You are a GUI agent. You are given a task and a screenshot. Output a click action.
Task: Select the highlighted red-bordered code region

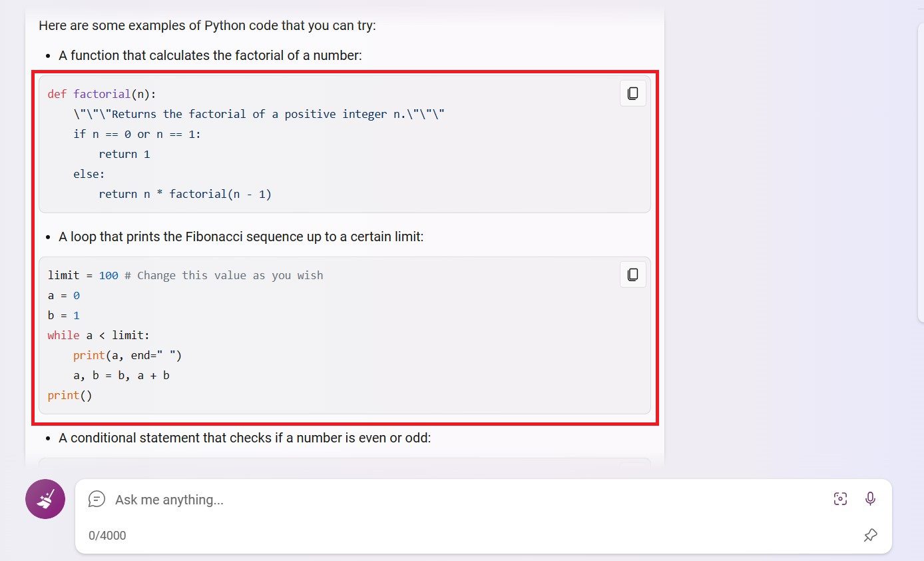(346, 247)
